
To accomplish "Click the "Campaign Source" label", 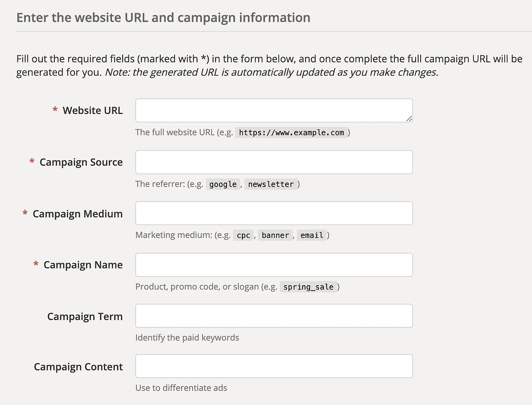I will tap(81, 162).
